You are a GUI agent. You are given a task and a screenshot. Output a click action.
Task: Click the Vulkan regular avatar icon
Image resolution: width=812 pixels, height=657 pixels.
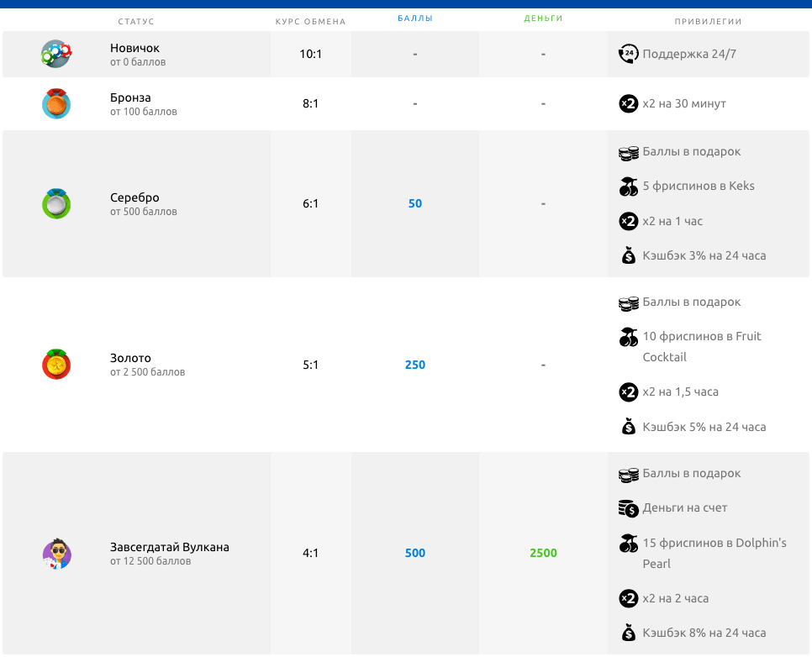[56, 553]
